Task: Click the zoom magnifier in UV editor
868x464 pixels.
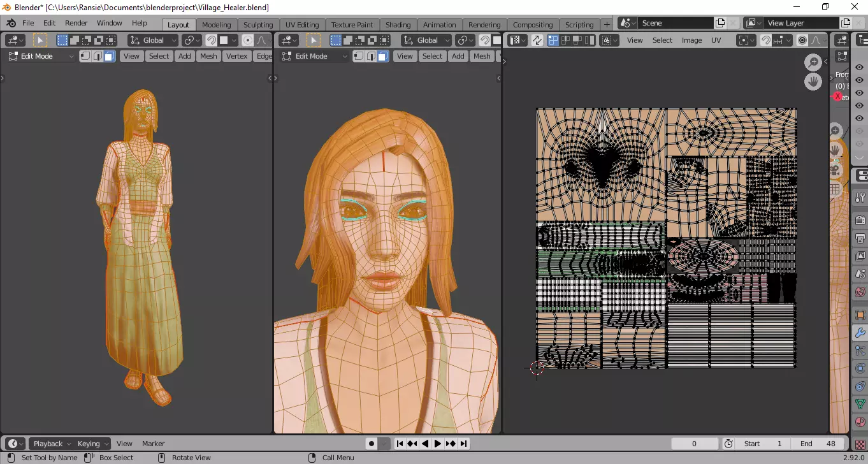Action: point(813,62)
